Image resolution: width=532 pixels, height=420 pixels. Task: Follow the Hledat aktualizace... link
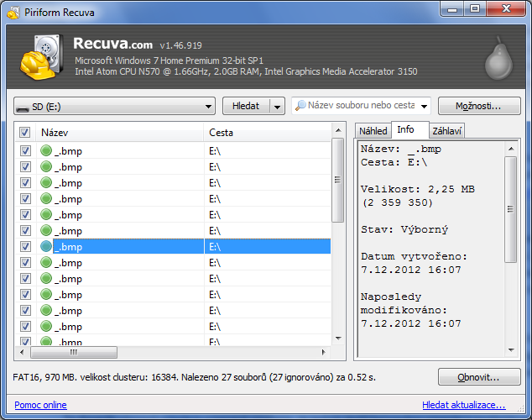click(463, 405)
